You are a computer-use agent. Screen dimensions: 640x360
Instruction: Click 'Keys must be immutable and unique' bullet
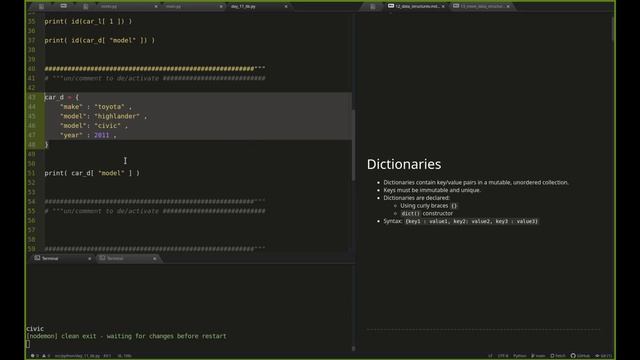tap(432, 190)
